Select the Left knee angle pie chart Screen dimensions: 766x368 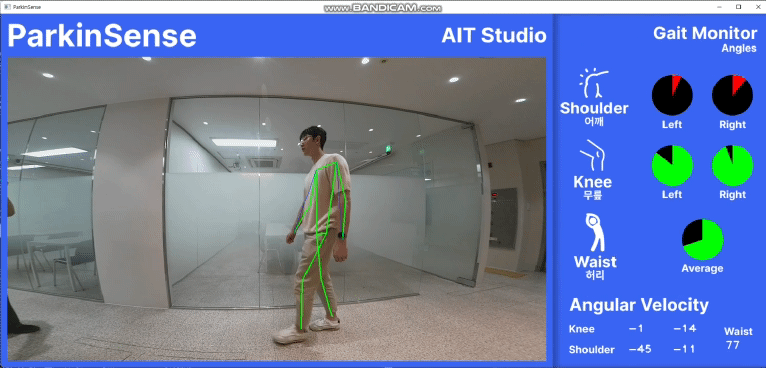[672, 166]
